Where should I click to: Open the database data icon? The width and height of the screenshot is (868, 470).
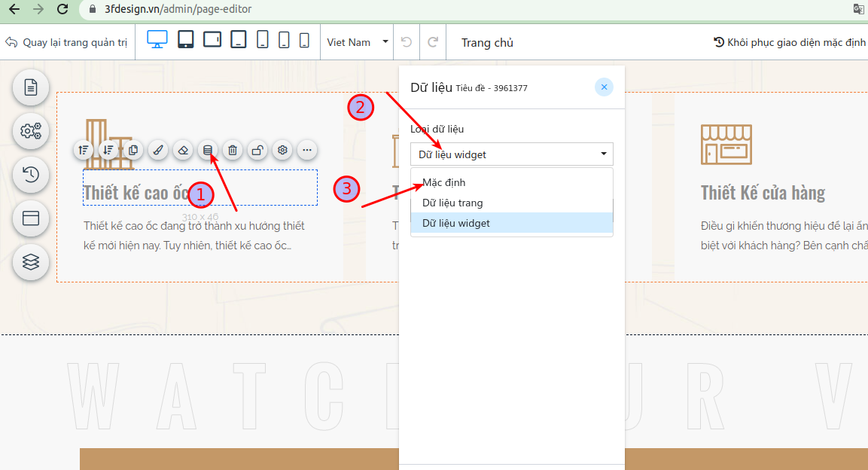[x=208, y=150]
